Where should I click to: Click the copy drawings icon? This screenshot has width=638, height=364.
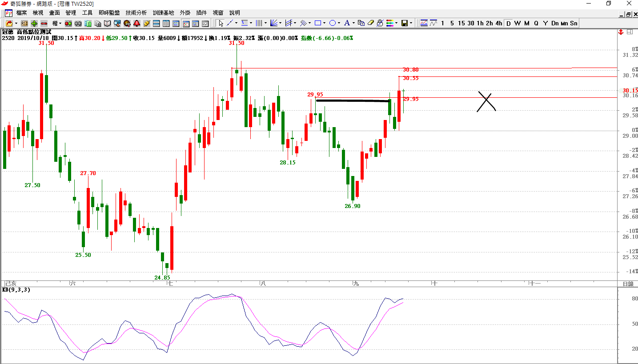point(361,23)
